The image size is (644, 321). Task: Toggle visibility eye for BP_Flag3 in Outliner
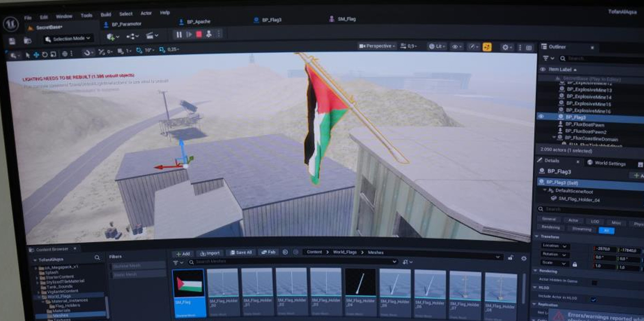[541, 117]
